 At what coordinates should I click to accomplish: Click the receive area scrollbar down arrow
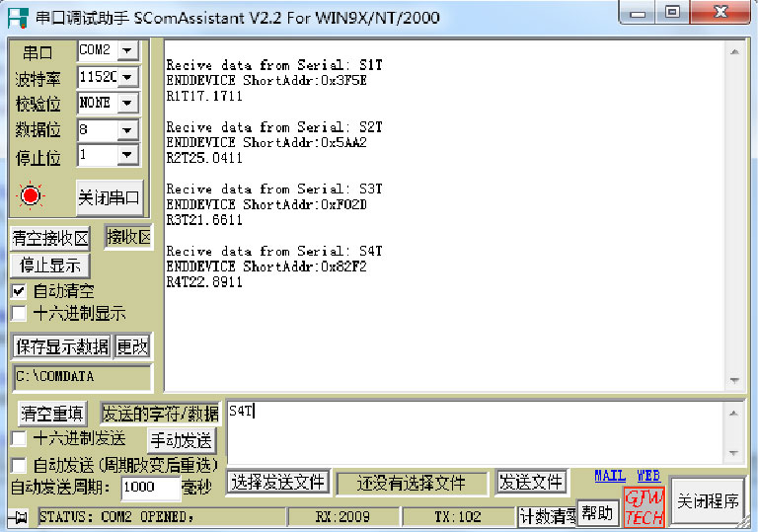[x=733, y=381]
